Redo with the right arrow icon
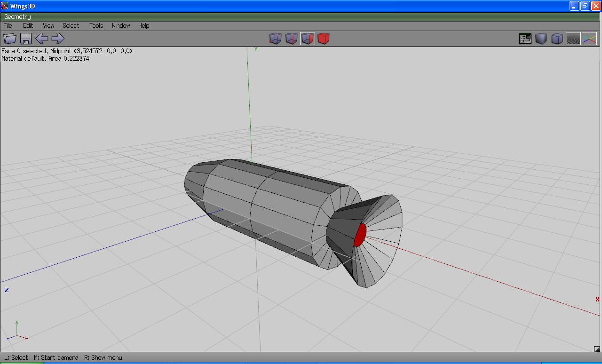This screenshot has height=364, width=602. pos(57,39)
